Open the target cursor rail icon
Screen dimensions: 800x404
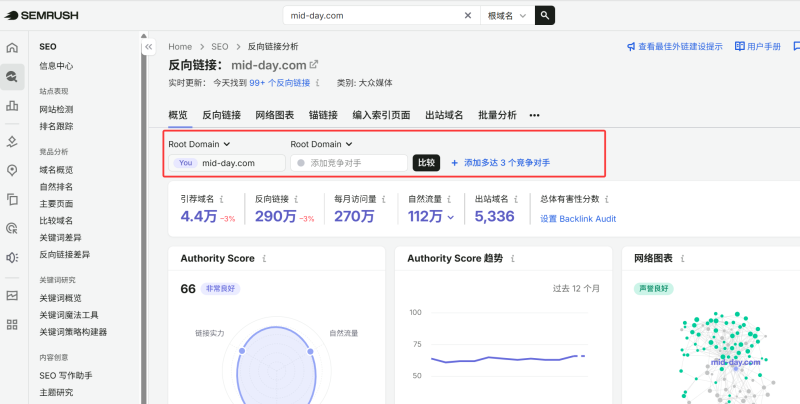coord(12,228)
